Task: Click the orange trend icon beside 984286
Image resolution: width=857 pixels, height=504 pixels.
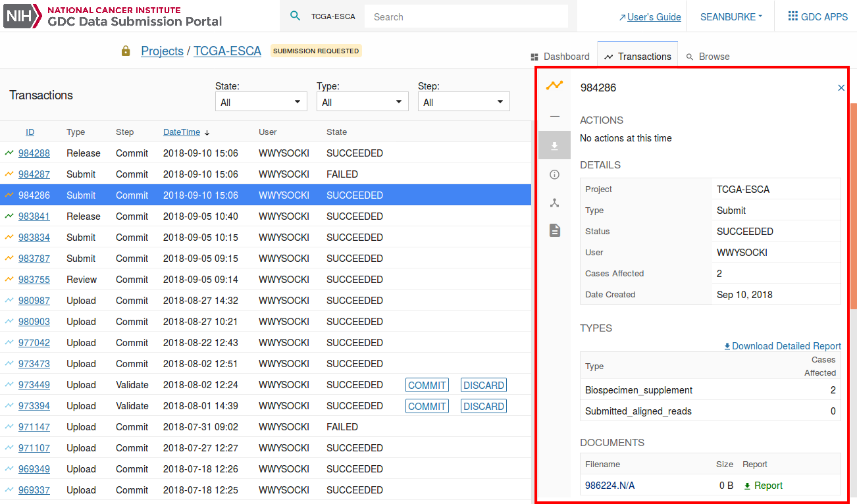Action: point(554,86)
